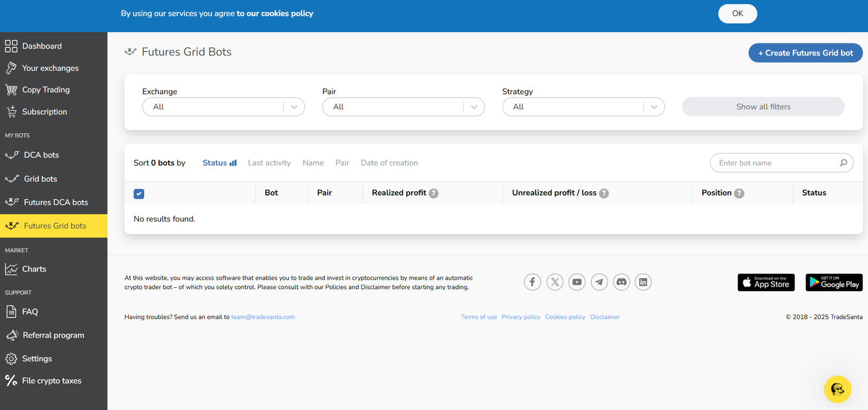Toggle the select-all bots checkbox
The height and width of the screenshot is (410, 868).
click(x=139, y=194)
